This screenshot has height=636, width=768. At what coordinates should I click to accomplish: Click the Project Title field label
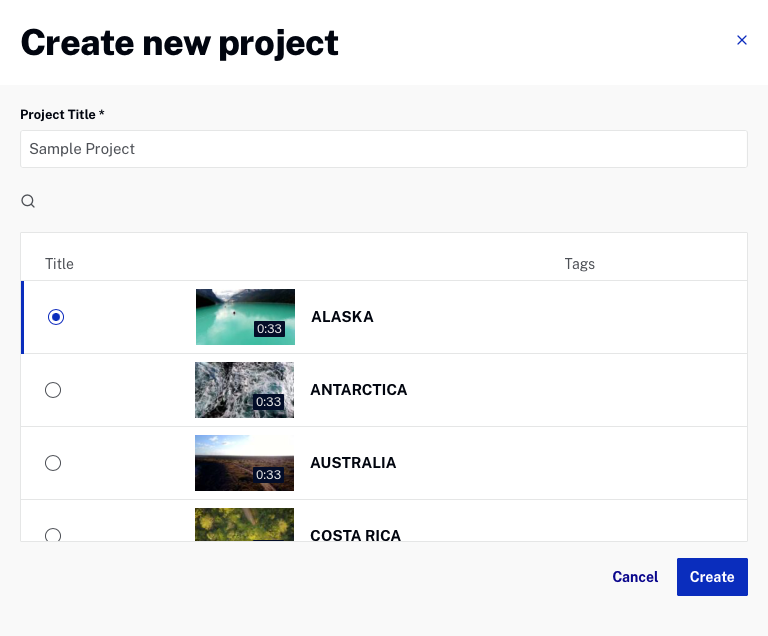(62, 115)
